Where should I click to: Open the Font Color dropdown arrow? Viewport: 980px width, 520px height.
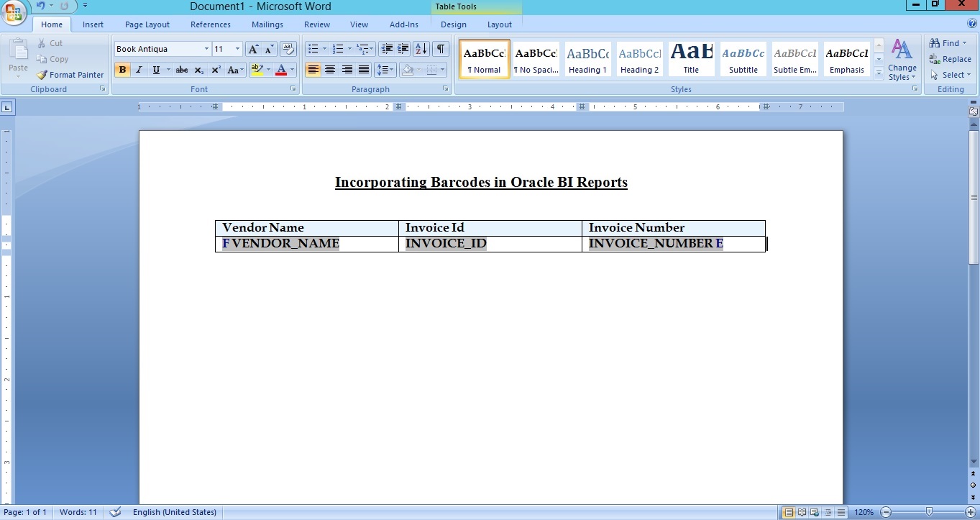click(x=290, y=70)
